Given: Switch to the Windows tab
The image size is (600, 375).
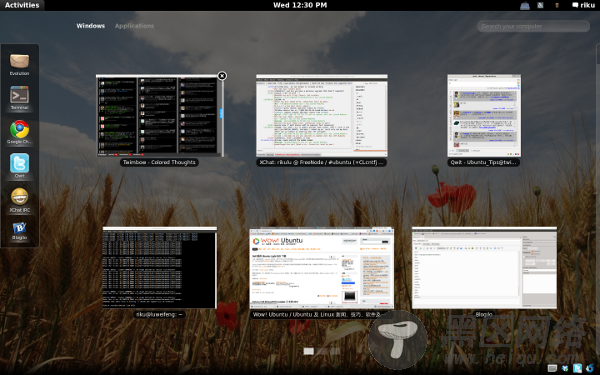Looking at the screenshot, I should tap(91, 26).
